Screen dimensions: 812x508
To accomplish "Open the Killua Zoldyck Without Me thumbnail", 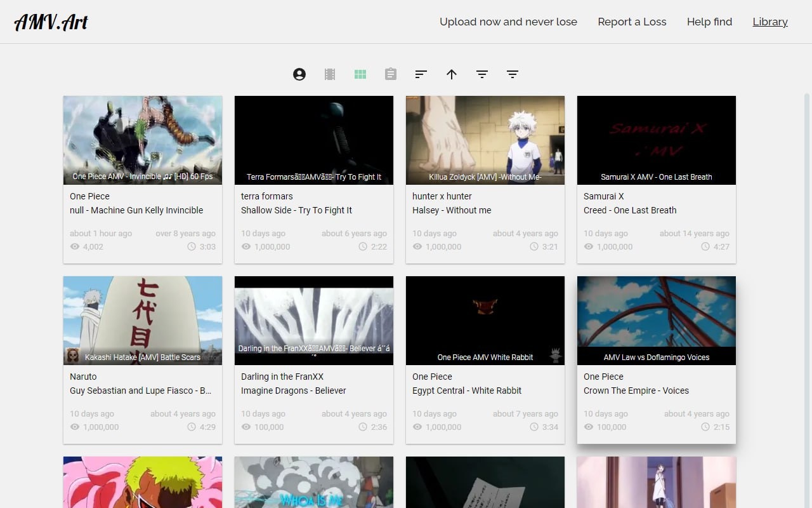I will pos(485,140).
